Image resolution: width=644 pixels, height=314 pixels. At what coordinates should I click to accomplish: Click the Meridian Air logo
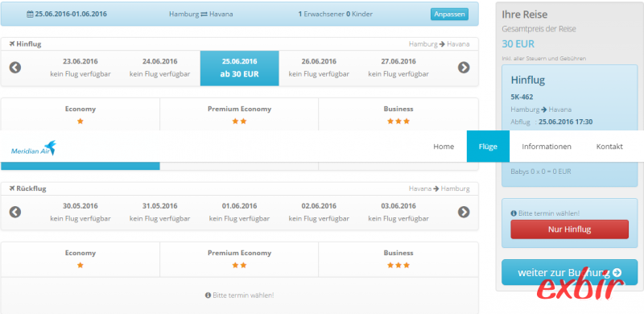tap(33, 148)
